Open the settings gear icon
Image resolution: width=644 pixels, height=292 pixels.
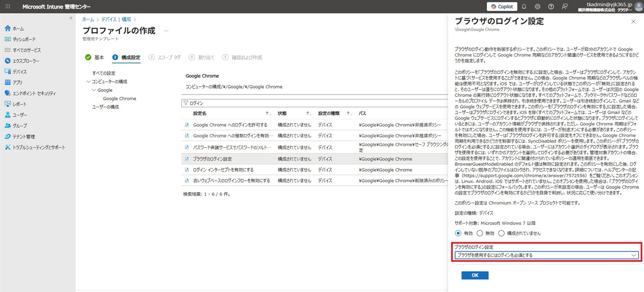click(537, 7)
